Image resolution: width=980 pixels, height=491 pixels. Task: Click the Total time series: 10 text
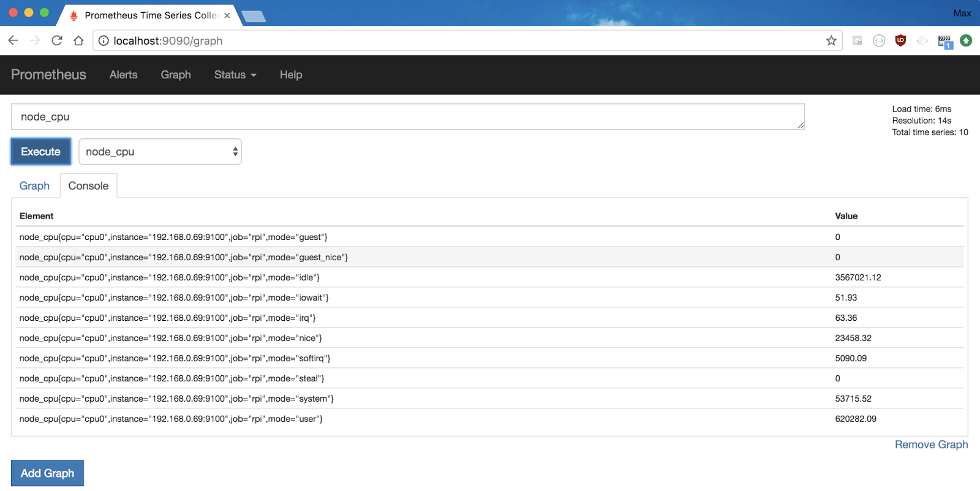tap(930, 132)
